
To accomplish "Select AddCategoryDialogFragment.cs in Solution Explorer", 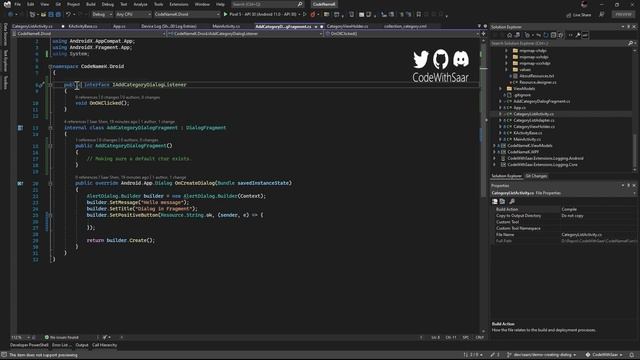I will click(x=542, y=101).
